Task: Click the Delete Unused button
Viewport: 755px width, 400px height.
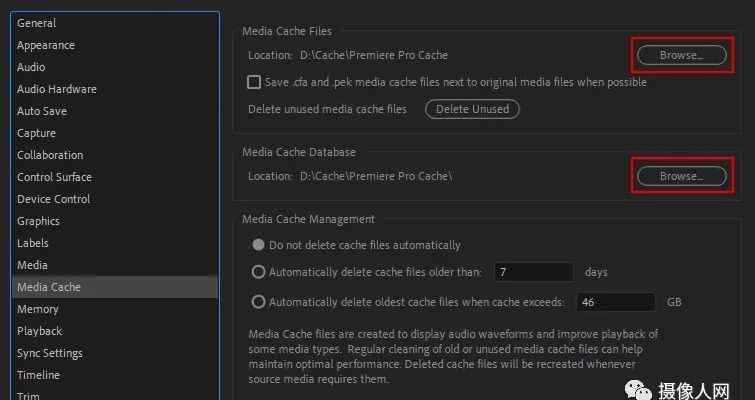Action: (472, 109)
